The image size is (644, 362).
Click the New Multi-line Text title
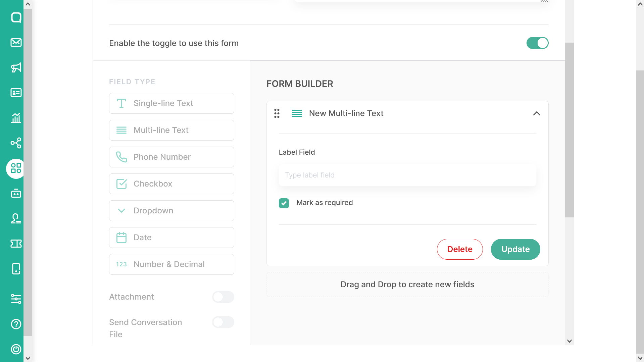pos(346,113)
